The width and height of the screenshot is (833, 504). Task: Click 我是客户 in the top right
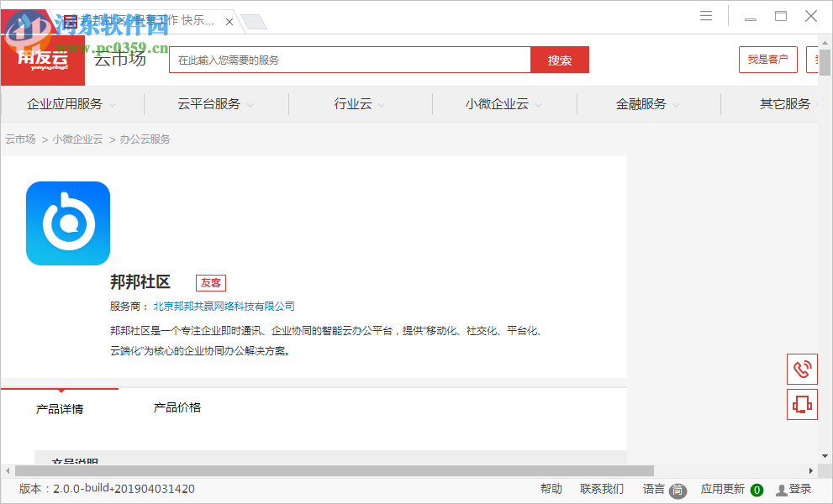[x=767, y=60]
